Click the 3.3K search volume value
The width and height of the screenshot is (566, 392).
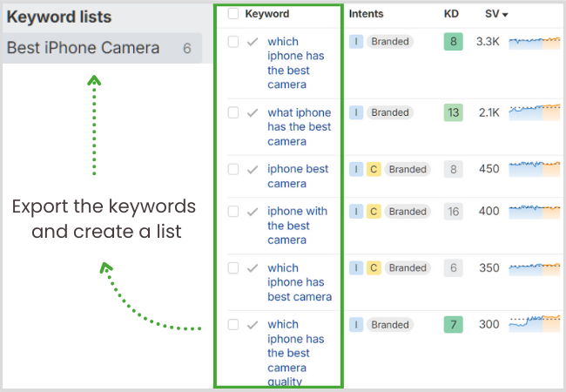[x=488, y=42]
